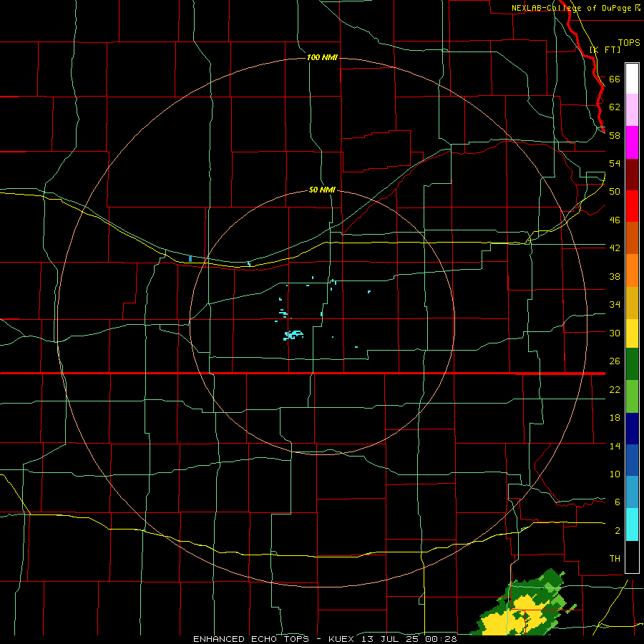
Task: Click the yellow legend swatch
Action: point(632,333)
